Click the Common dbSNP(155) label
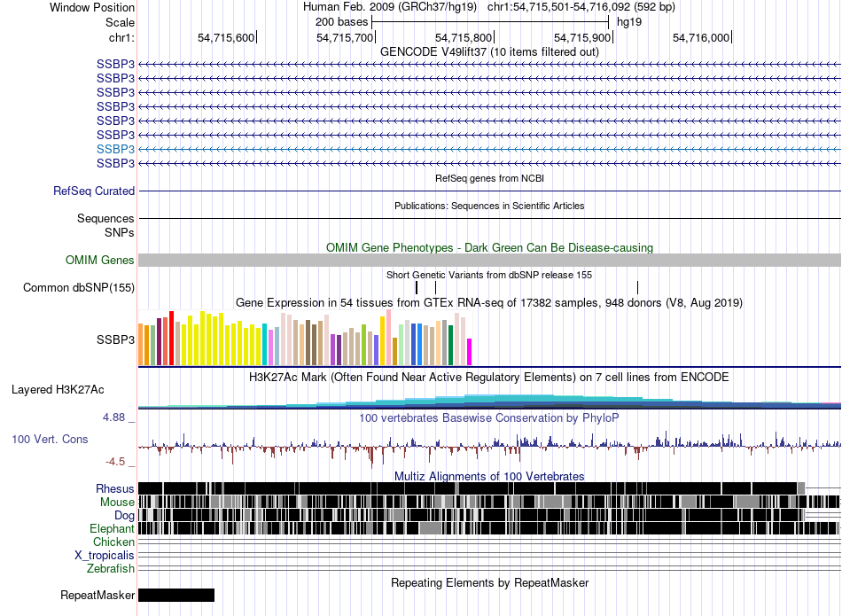 coord(79,287)
